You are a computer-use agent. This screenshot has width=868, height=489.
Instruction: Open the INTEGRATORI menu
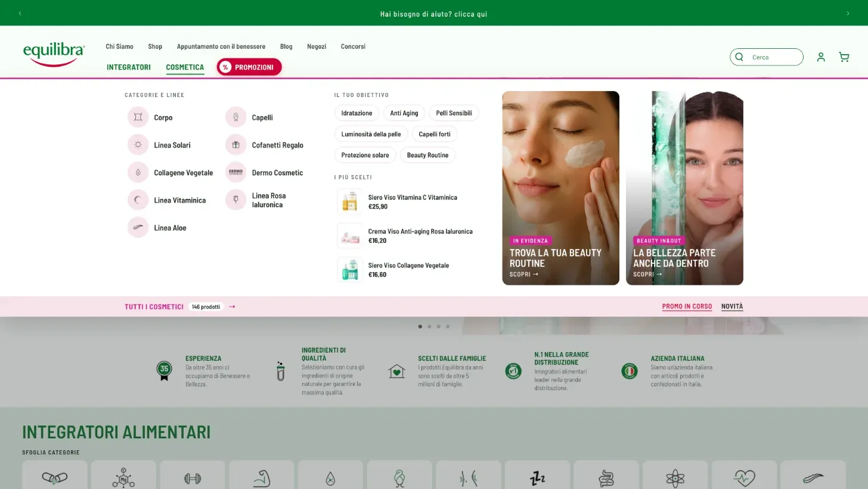tap(129, 67)
